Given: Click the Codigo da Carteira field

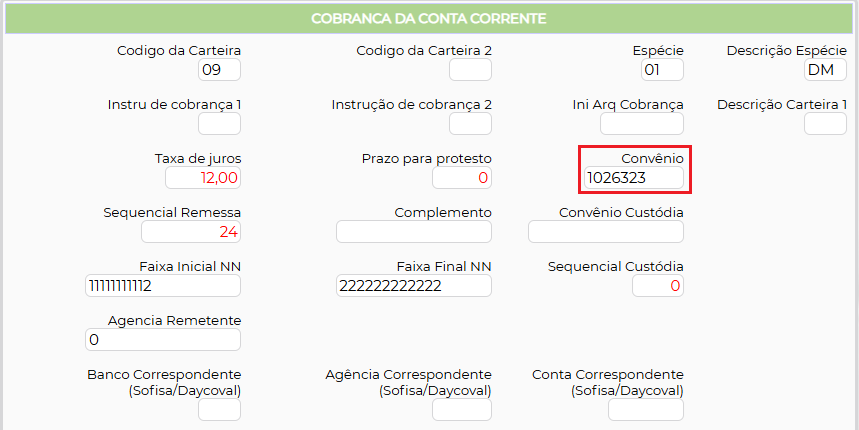Looking at the screenshot, I should click(220, 70).
